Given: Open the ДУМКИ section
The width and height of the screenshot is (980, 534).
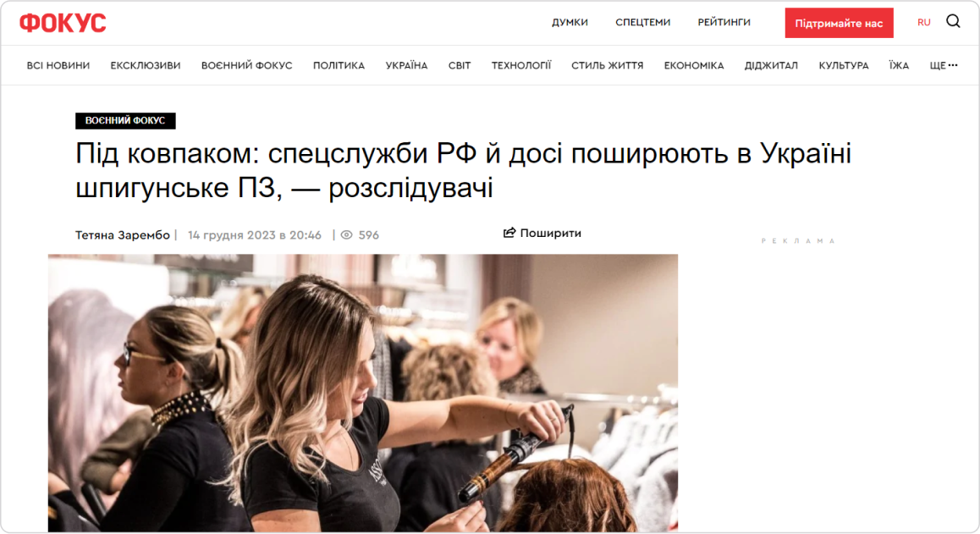Looking at the screenshot, I should (x=570, y=23).
